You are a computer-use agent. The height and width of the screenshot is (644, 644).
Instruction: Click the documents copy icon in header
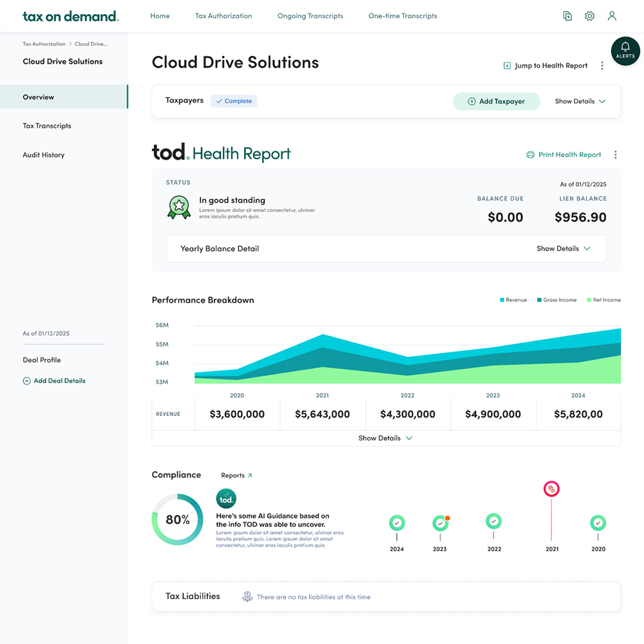tap(567, 16)
